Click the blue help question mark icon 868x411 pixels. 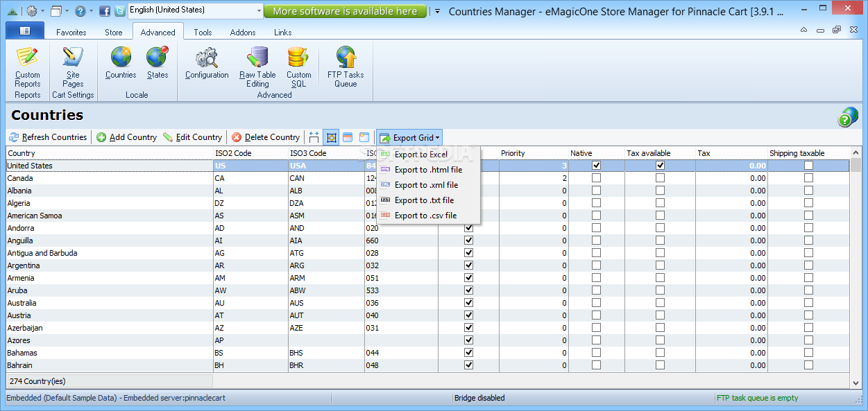coord(80,11)
